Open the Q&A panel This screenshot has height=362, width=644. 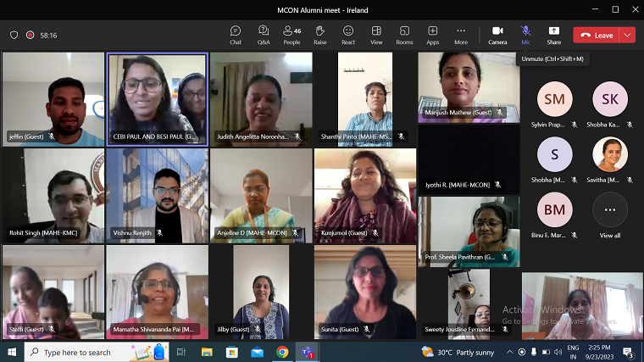[x=264, y=34]
